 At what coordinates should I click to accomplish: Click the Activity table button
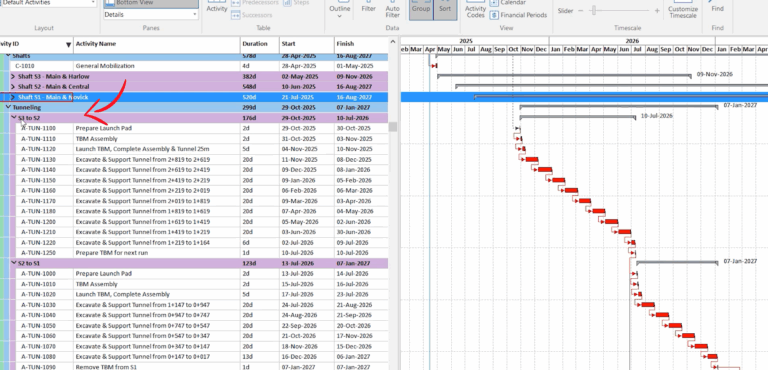tap(217, 7)
